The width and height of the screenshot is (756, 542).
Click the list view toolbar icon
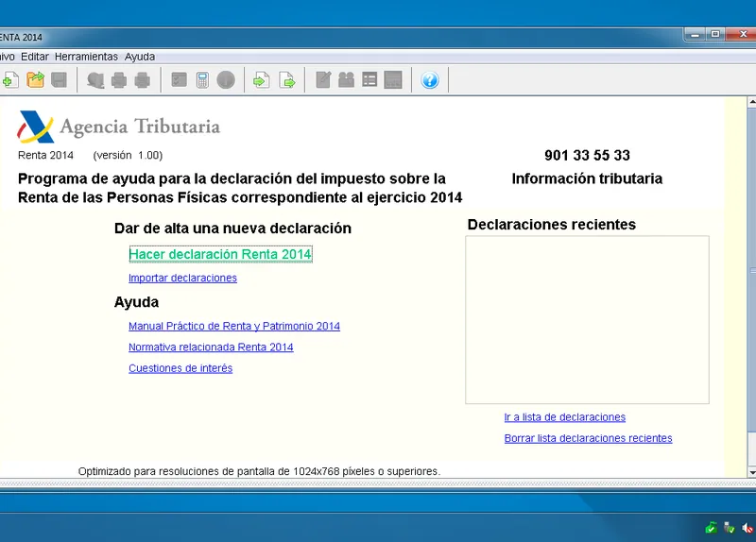(x=369, y=79)
